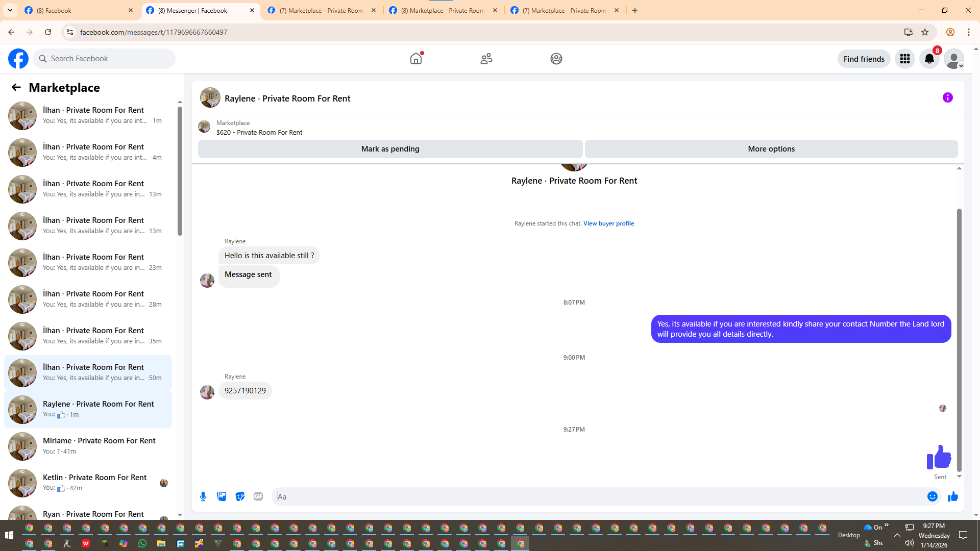Screen dimensions: 980x551
Task: Open the sticker picker icon
Action: 240,496
